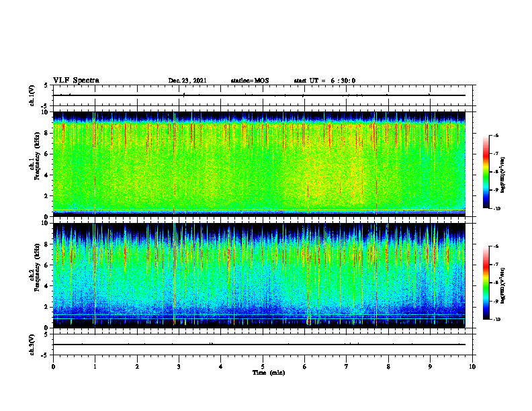This screenshot has height=411, width=532.
Task: Click the ch.2 spectrogram color scale bar
Action: (486, 283)
